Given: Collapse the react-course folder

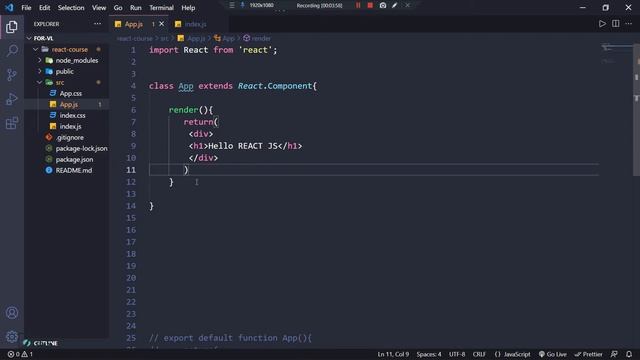Looking at the screenshot, I should (x=67, y=49).
